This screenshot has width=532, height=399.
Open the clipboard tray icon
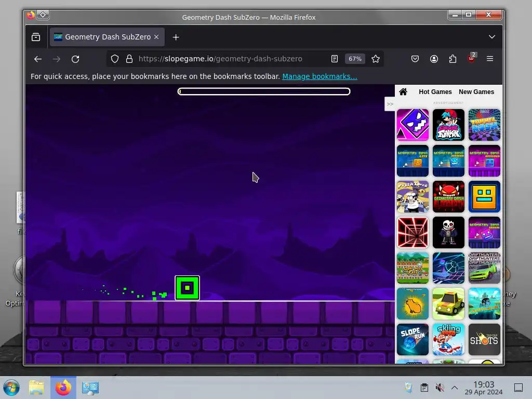click(x=424, y=388)
